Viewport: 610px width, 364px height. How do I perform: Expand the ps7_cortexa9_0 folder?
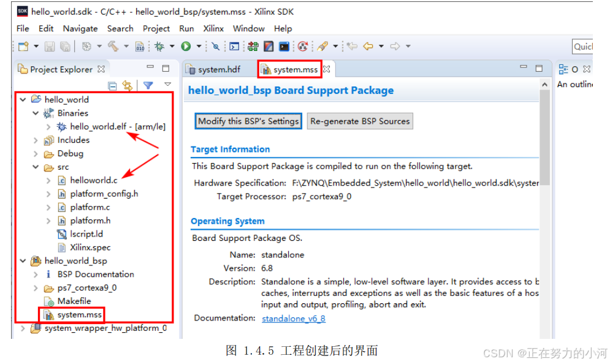coord(36,288)
